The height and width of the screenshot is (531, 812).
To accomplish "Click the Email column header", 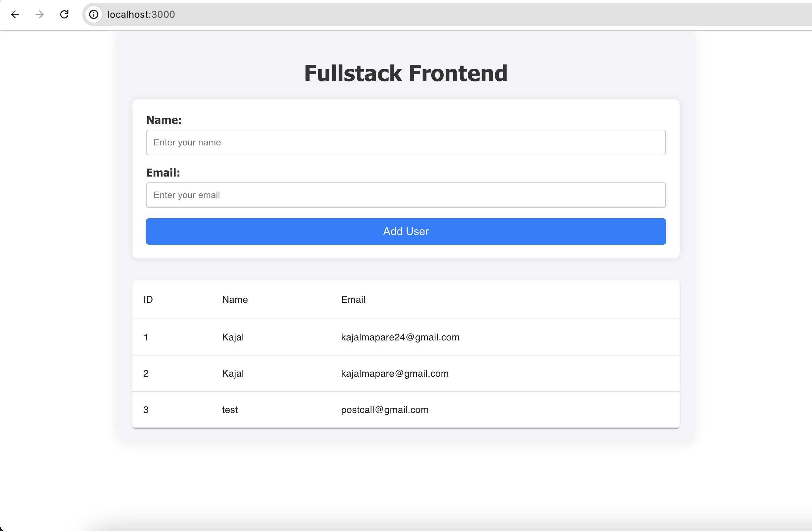I will pos(353,300).
